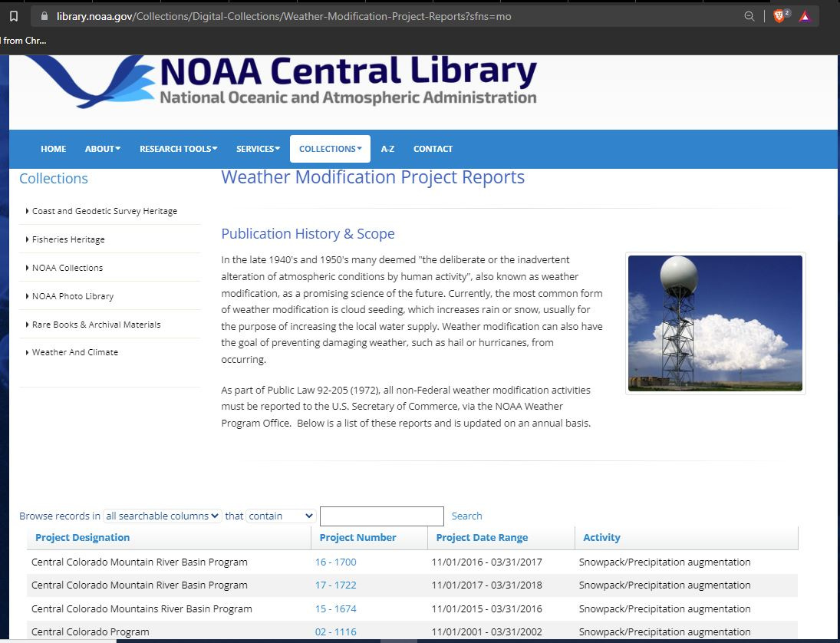Click Activity cell in 15 - 1674 row
840x643 pixels.
pyautogui.click(x=664, y=608)
